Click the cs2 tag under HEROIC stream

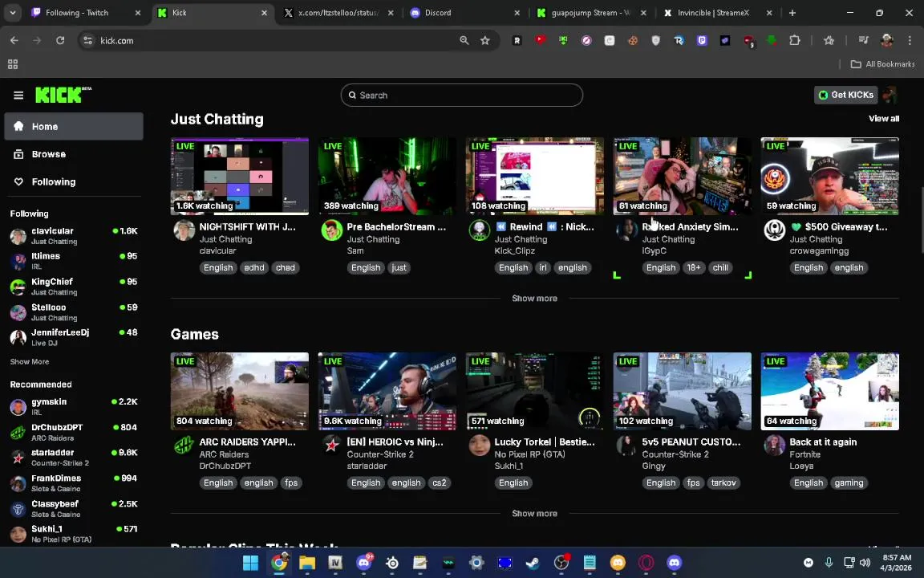(439, 483)
